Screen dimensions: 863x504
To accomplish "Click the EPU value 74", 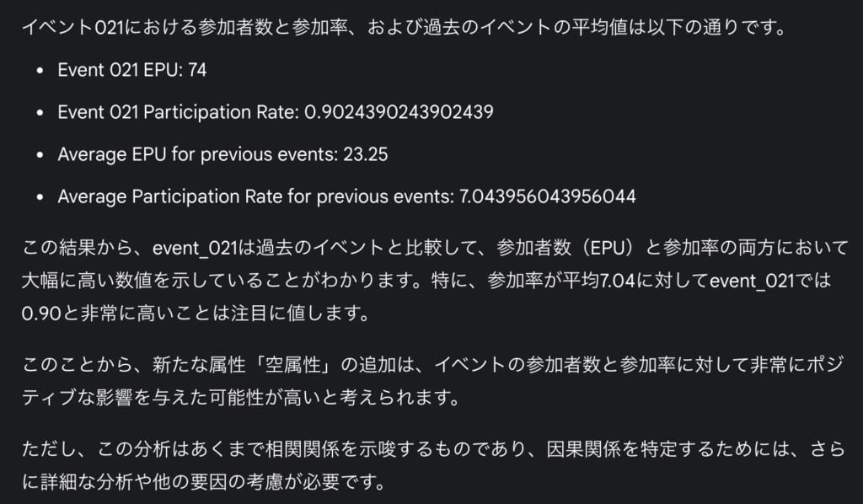I will coord(197,70).
